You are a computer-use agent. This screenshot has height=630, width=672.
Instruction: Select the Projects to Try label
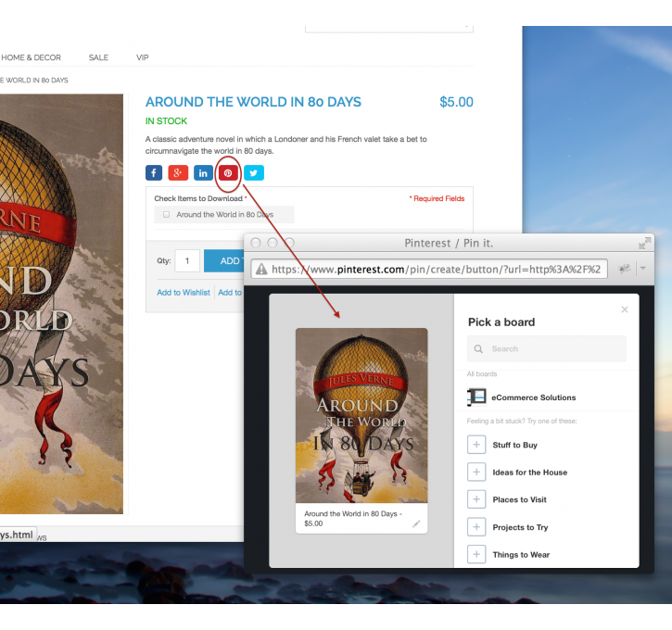(520, 527)
